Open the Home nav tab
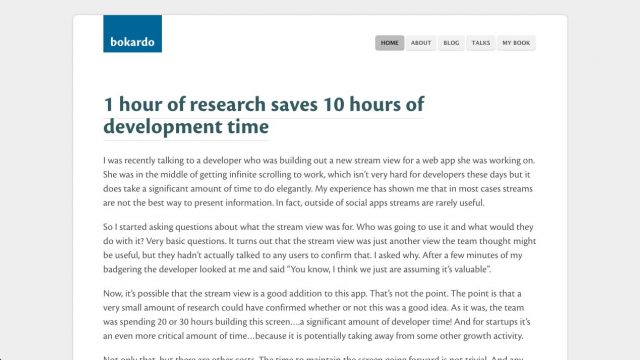The height and width of the screenshot is (360, 640). point(389,43)
